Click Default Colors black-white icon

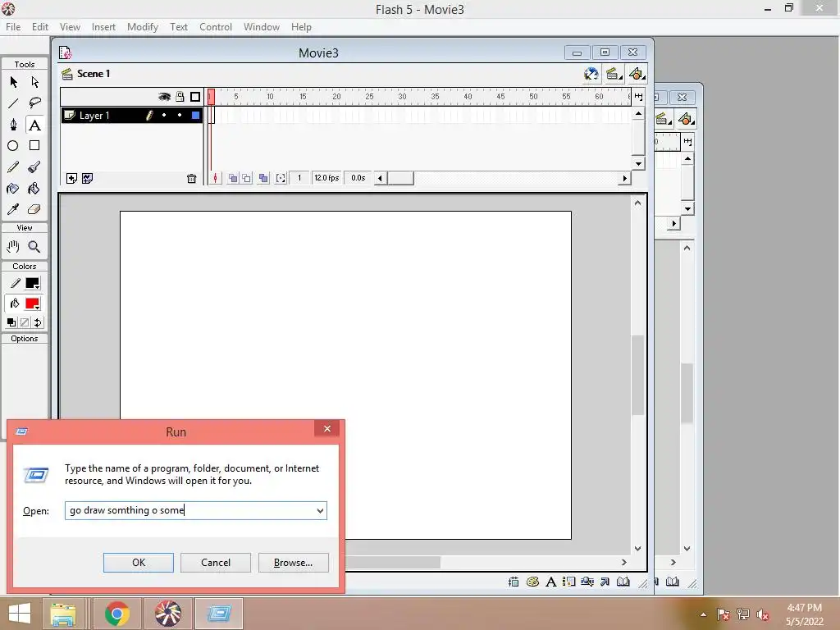(x=11, y=322)
